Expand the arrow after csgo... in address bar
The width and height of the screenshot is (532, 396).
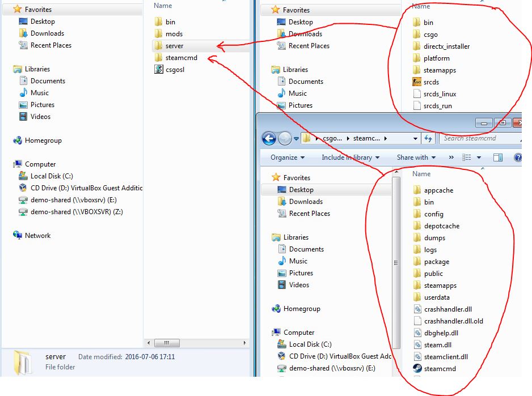pyautogui.click(x=348, y=138)
